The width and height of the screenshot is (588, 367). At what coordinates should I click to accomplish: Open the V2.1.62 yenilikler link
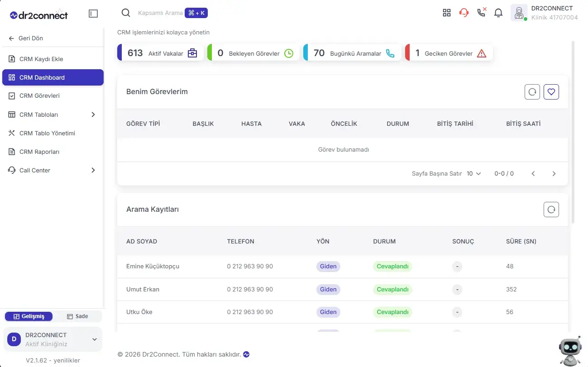tap(53, 360)
